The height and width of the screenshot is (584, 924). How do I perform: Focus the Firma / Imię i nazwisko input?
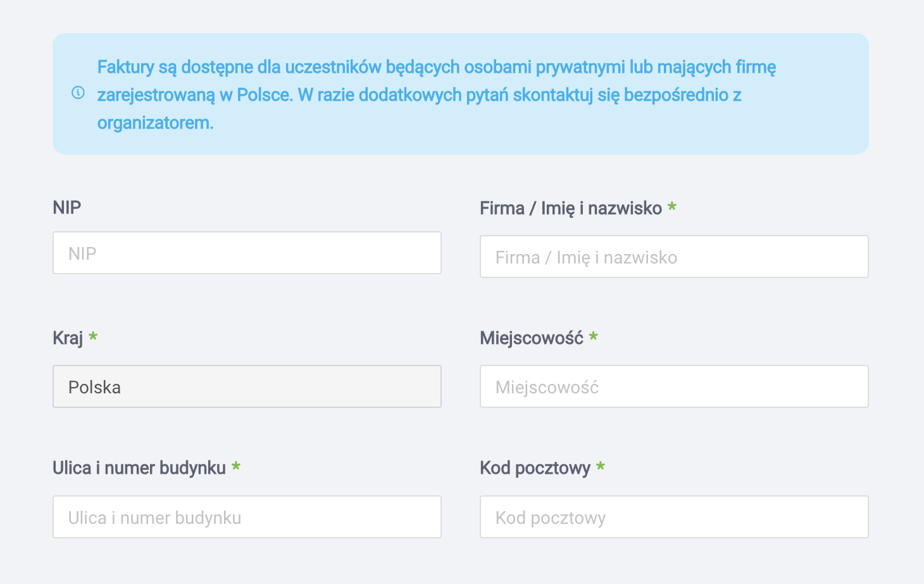click(674, 257)
